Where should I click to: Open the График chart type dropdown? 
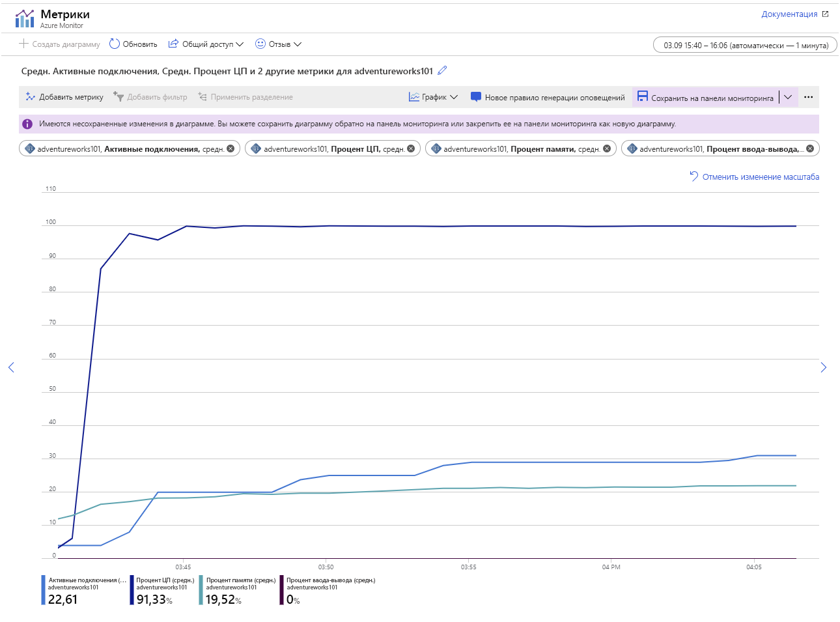(x=433, y=97)
